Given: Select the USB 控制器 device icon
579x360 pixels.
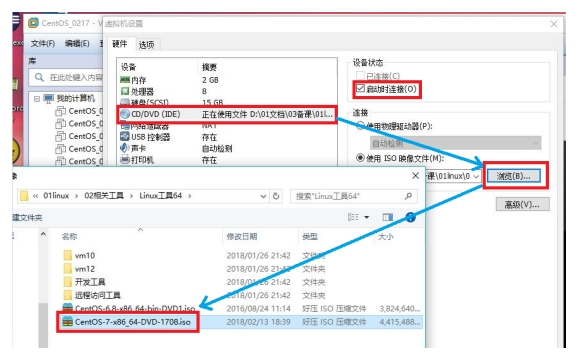Looking at the screenshot, I should coord(125,137).
